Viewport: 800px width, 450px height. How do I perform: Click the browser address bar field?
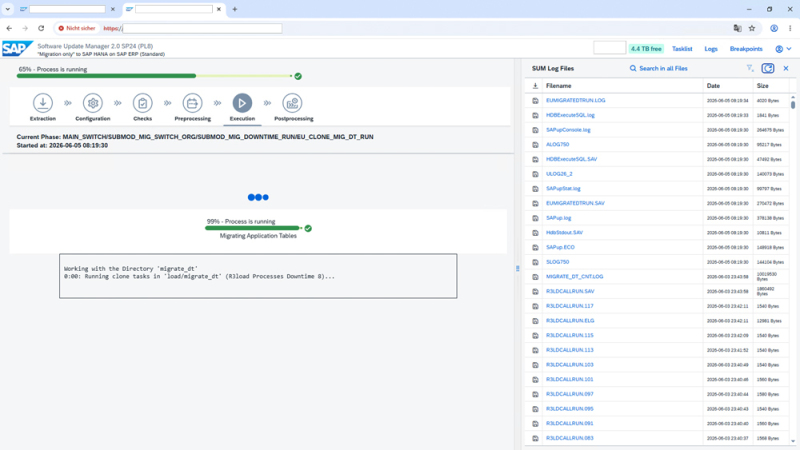pos(202,28)
